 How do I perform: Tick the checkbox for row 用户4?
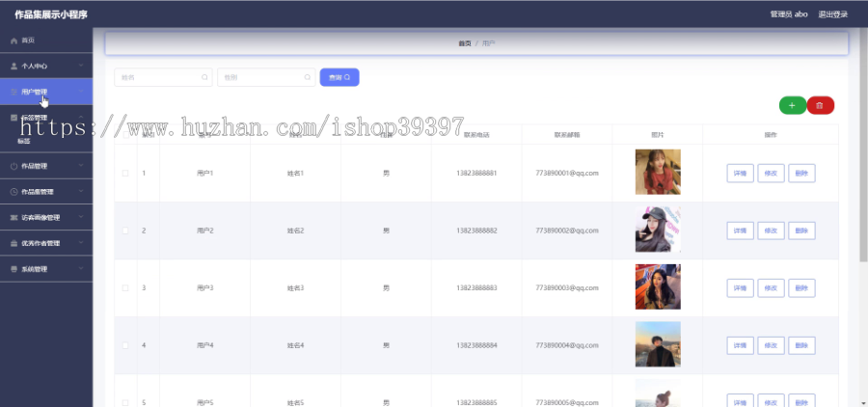click(x=125, y=345)
